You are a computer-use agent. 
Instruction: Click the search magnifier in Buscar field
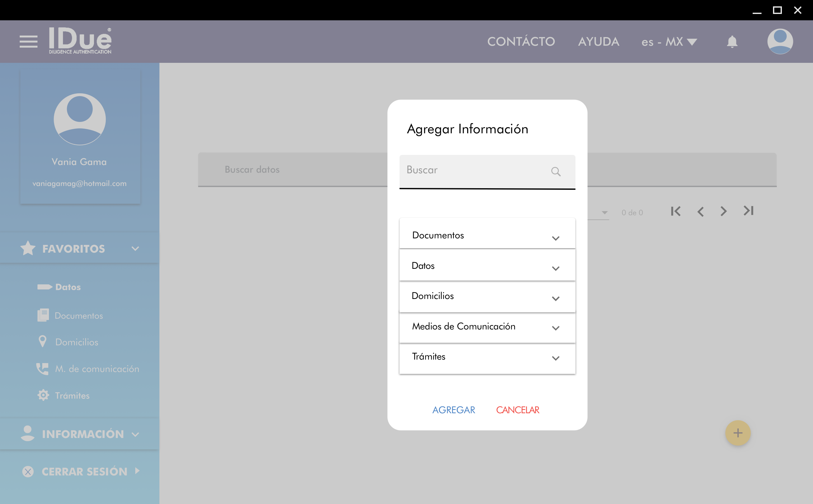(x=555, y=171)
